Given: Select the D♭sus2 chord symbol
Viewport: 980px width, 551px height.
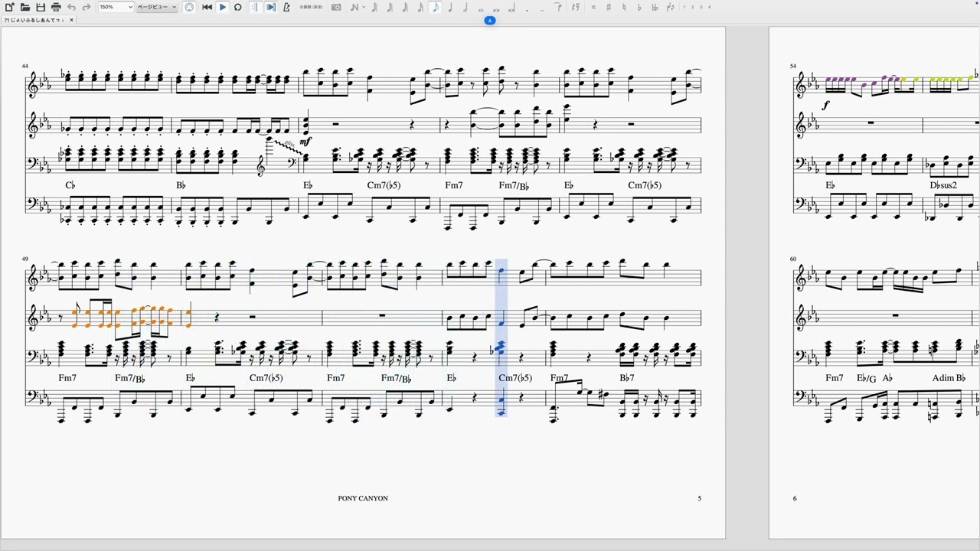Looking at the screenshot, I should pos(943,185).
